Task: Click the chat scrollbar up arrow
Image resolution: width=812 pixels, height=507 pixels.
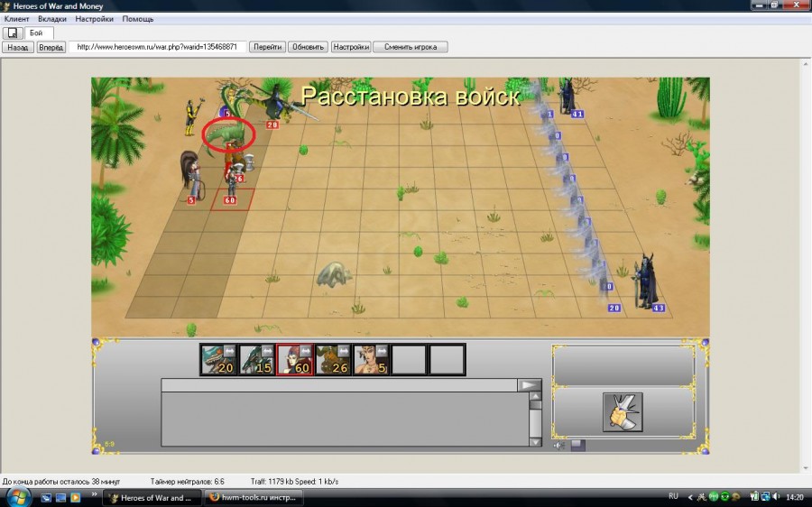Action: 535,397
